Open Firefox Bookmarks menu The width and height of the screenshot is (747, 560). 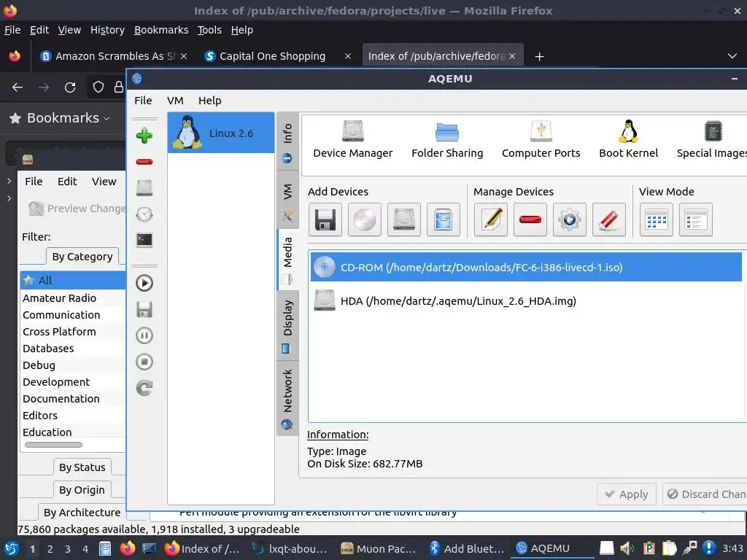pos(161,30)
